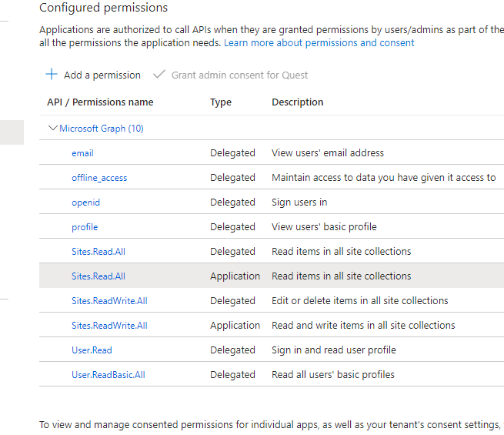The height and width of the screenshot is (435, 504).
Task: Open the User.ReadBasic.All permission
Action: point(108,375)
